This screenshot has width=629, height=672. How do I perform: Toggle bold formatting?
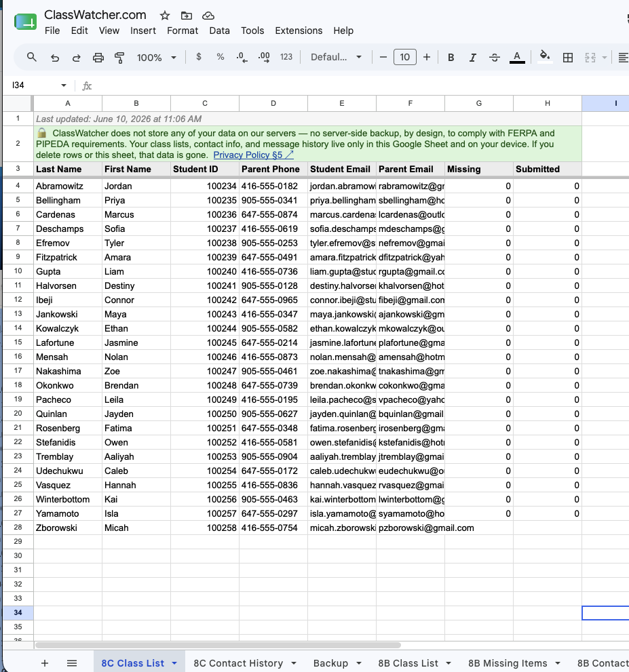[451, 58]
